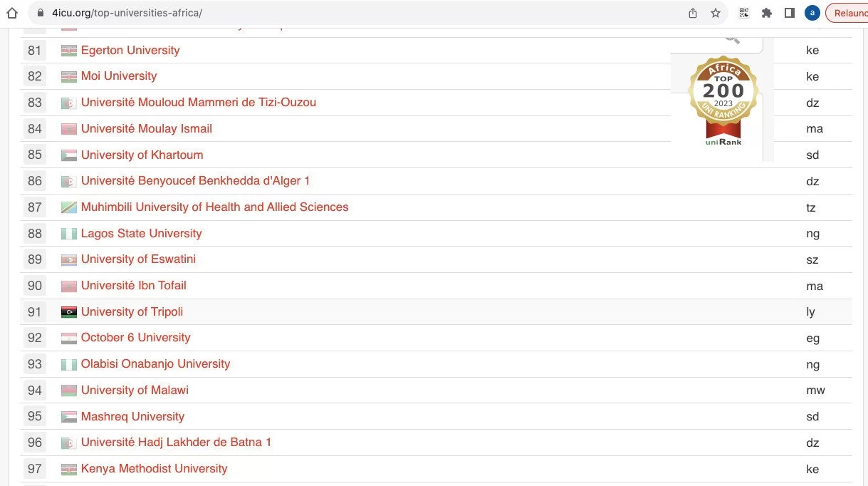868x486 pixels.
Task: Click the Africa Top 200 uniRank badge
Action: tap(723, 100)
